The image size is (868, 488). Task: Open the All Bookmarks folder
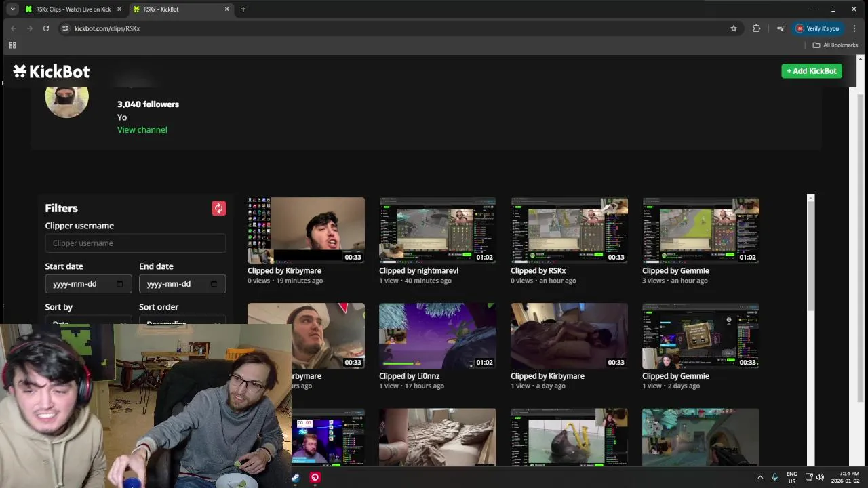point(835,45)
